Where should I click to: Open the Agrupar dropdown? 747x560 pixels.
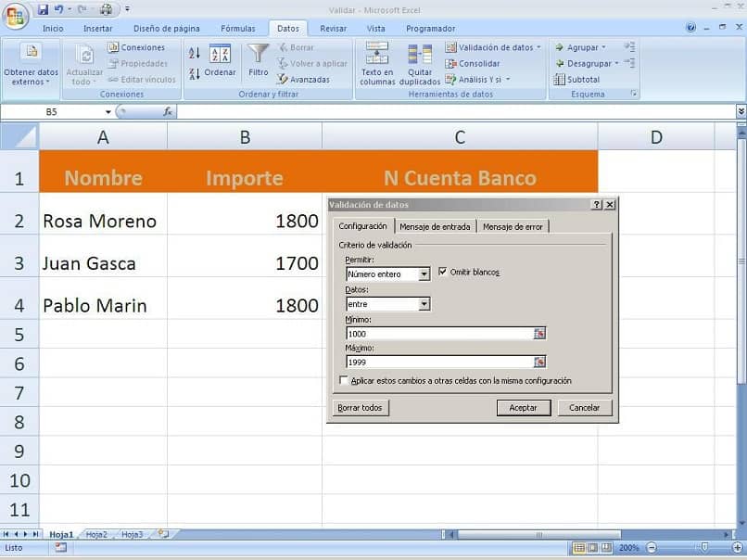(580, 47)
